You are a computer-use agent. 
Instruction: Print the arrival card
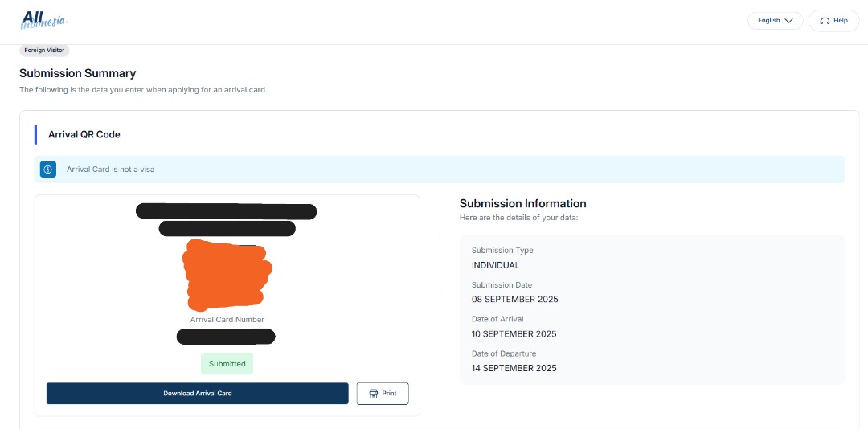(383, 394)
